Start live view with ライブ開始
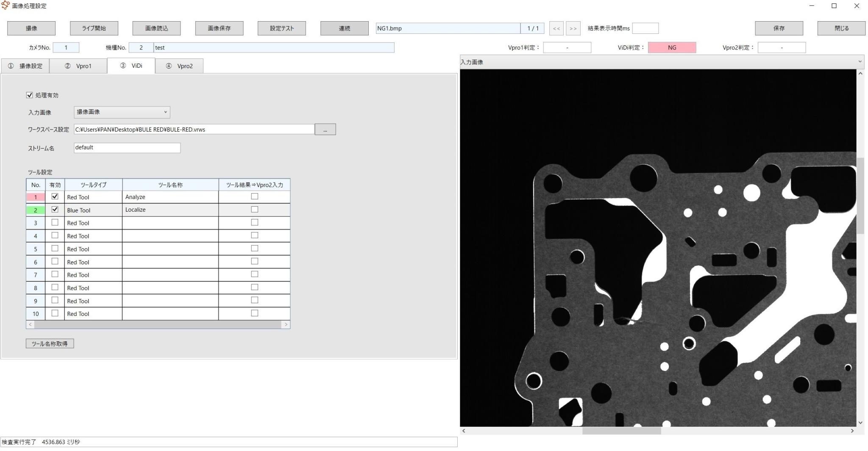868x451 pixels. [x=94, y=28]
